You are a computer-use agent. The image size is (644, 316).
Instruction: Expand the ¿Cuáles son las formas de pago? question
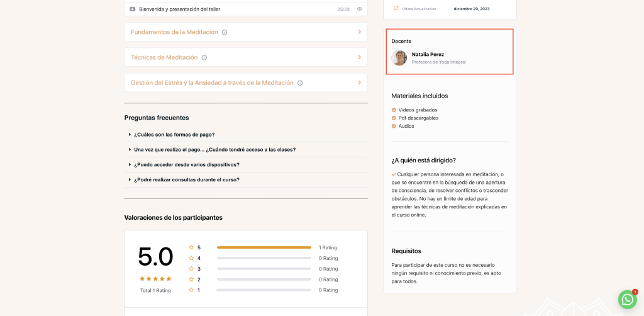point(174,134)
